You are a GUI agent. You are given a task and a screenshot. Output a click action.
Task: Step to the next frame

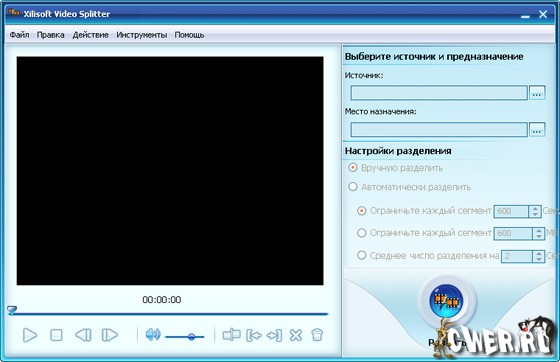pyautogui.click(x=110, y=335)
